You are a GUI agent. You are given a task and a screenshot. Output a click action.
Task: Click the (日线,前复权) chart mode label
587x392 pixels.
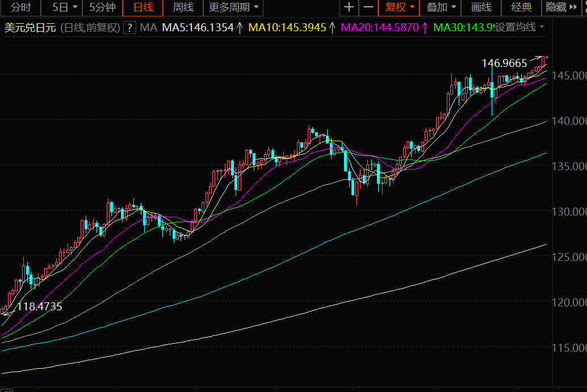point(90,28)
